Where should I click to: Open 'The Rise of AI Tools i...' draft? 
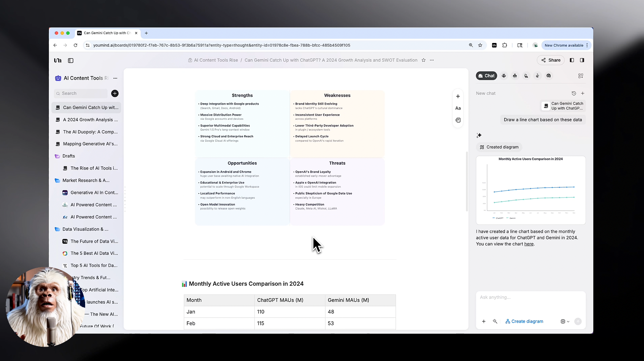point(90,168)
